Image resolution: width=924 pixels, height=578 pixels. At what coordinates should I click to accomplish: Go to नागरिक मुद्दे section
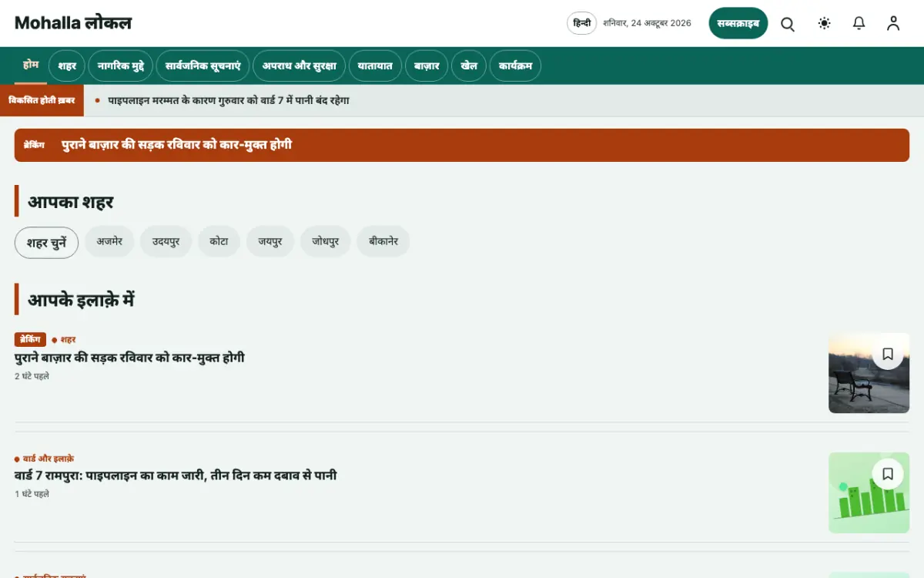point(121,66)
